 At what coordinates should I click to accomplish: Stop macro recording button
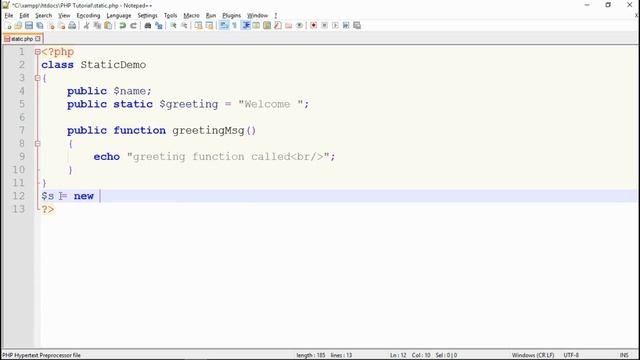click(324, 26)
